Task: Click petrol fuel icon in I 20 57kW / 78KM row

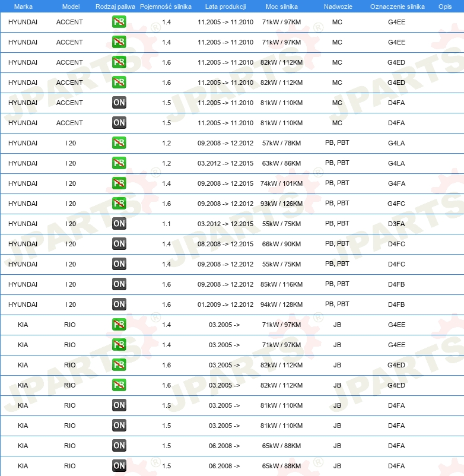Action: pyautogui.click(x=119, y=142)
